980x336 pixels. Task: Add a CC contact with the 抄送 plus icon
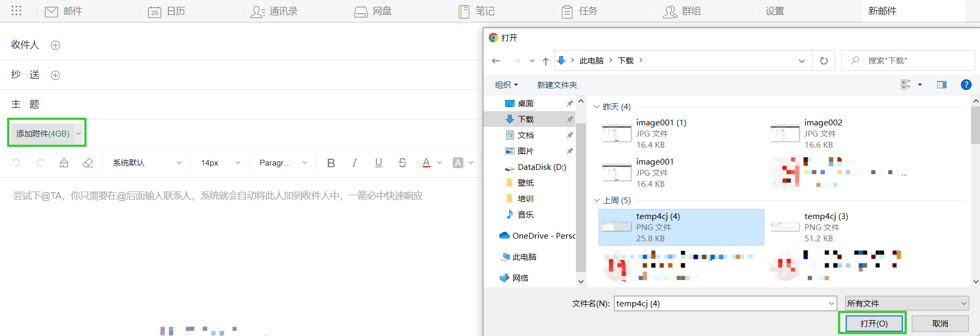click(55, 75)
